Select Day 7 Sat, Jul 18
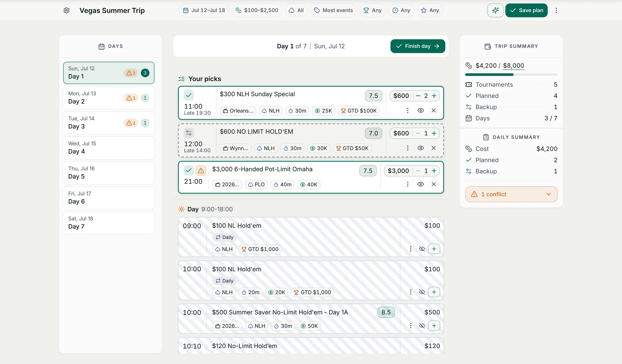Screen dimensions: 622x364 [x=109, y=223]
